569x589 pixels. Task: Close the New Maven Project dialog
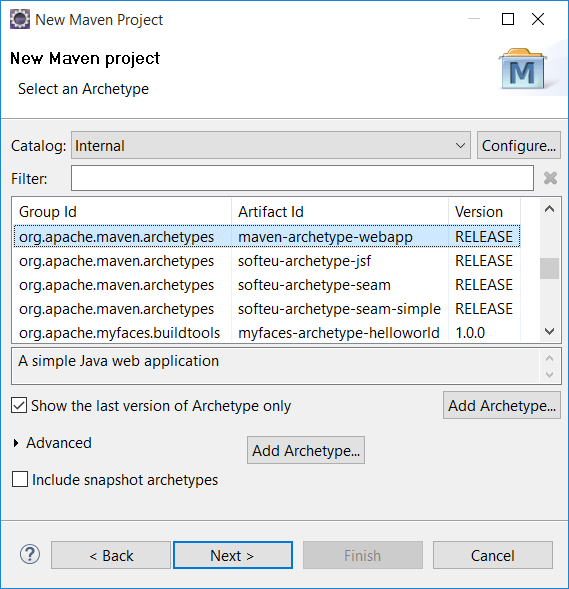click(x=538, y=19)
